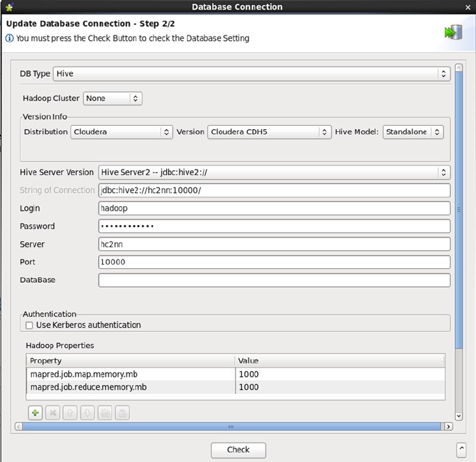The image size is (476, 462).
Task: Open the Hive Model Standalone dropdown
Action: [413, 132]
